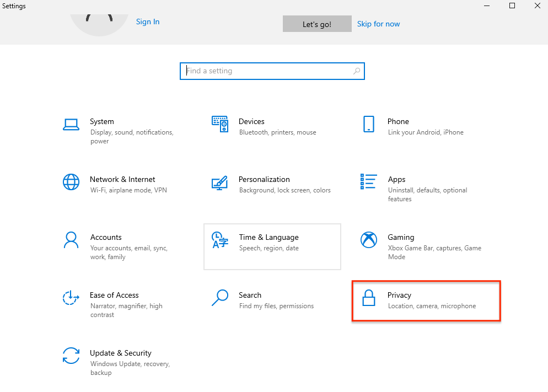Open the Privacy padlock icon
Image resolution: width=548 pixels, height=392 pixels.
tap(369, 298)
